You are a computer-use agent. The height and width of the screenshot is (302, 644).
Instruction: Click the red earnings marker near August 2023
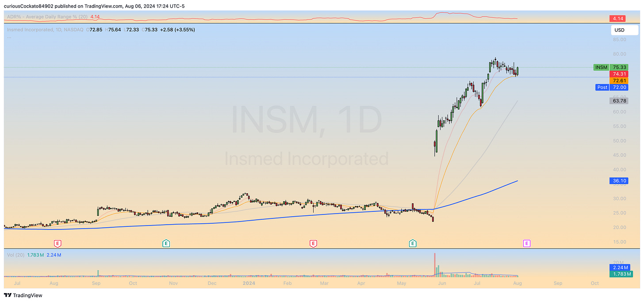tap(57, 243)
